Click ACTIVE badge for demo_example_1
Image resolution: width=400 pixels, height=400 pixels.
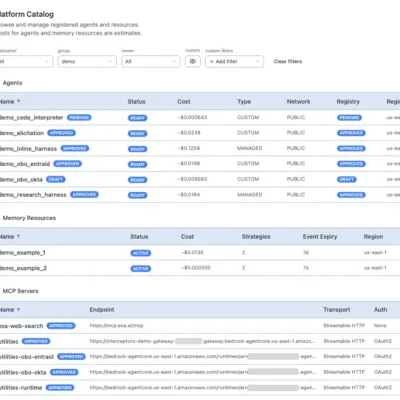(x=141, y=253)
